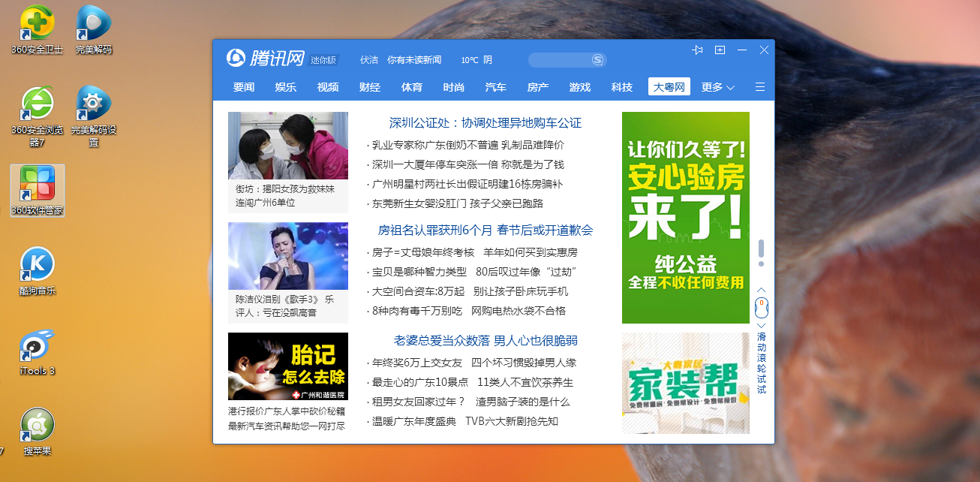This screenshot has width=980, height=482.
Task: Expand the 更多 dropdown in navigation
Action: click(x=718, y=87)
